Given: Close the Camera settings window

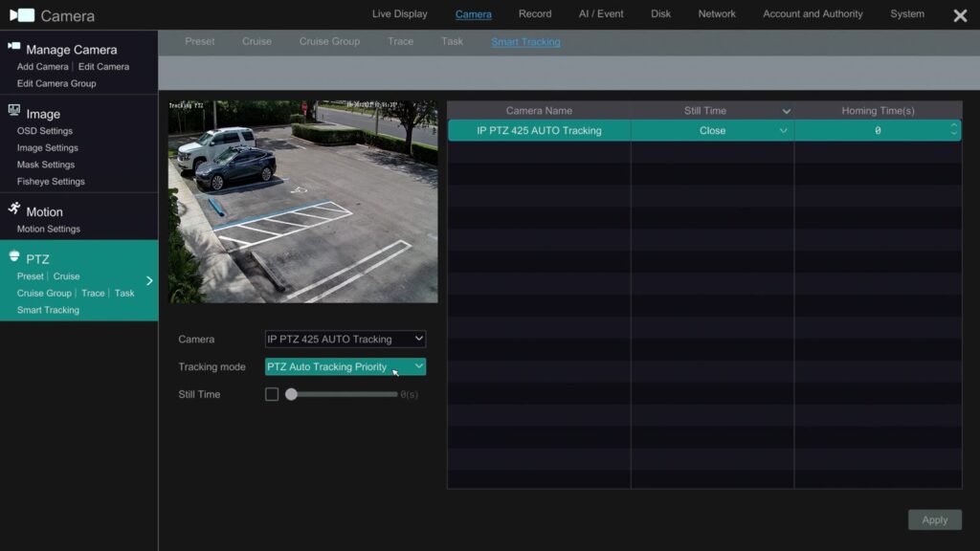Looking at the screenshot, I should coord(960,15).
